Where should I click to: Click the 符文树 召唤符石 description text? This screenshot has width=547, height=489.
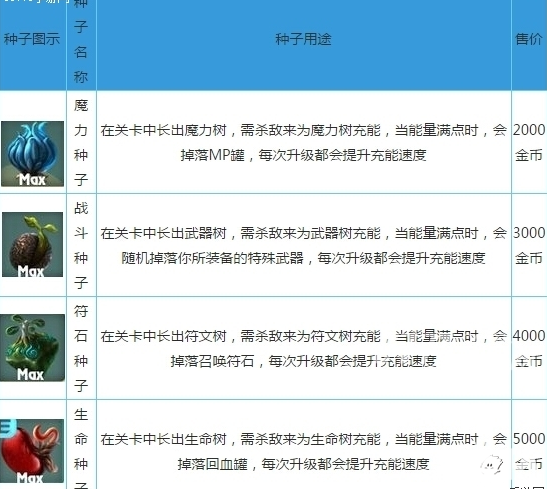(304, 348)
